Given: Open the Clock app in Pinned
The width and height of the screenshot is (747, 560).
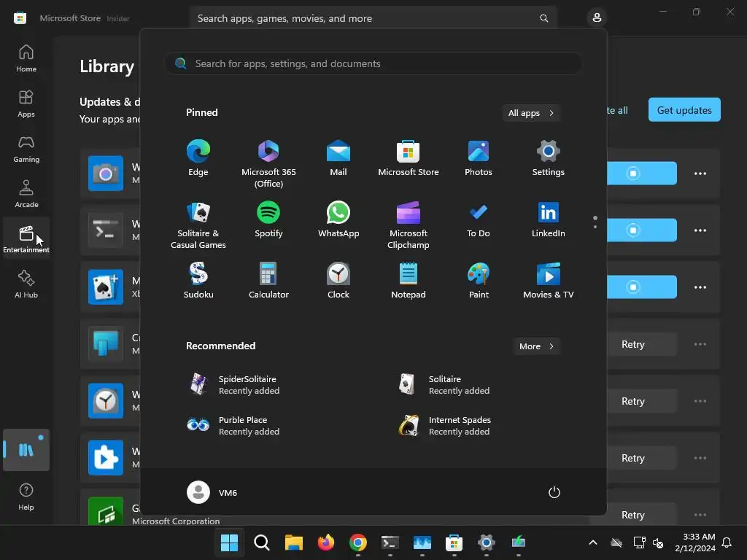Looking at the screenshot, I should tap(338, 281).
